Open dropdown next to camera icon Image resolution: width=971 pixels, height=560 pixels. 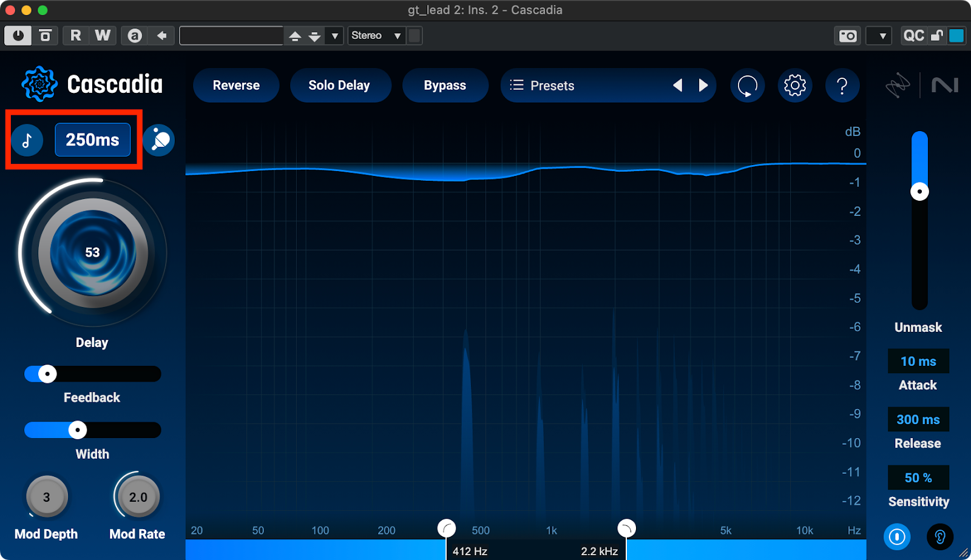click(879, 36)
